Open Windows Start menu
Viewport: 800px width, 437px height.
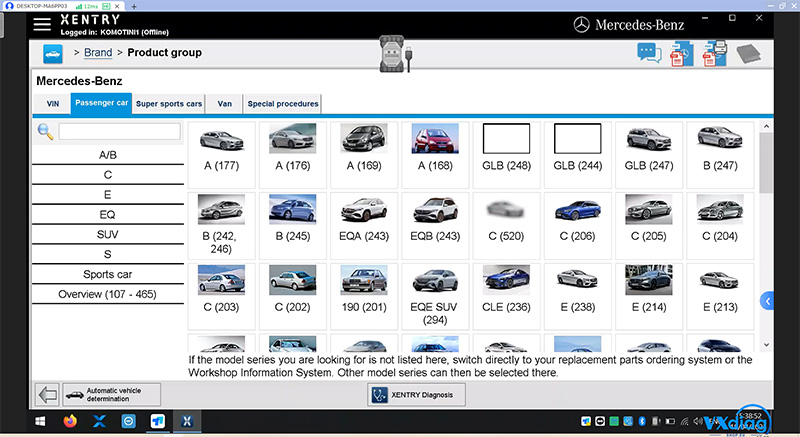tap(40, 421)
